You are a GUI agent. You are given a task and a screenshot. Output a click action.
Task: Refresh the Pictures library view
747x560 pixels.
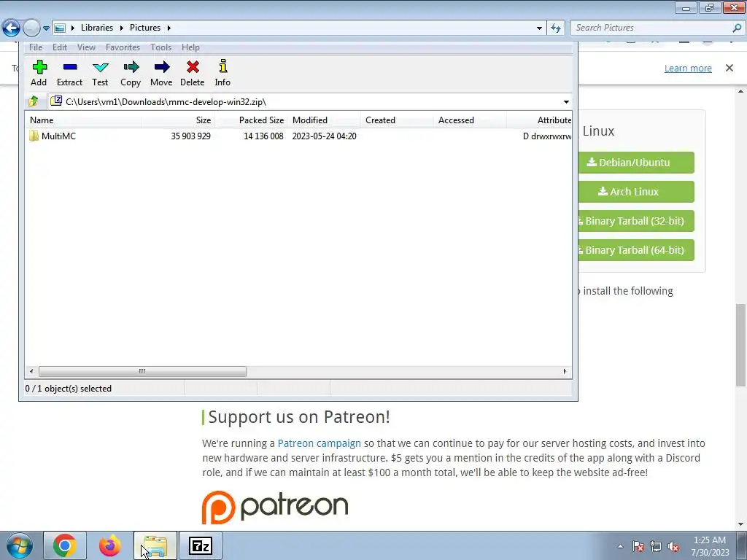[555, 28]
